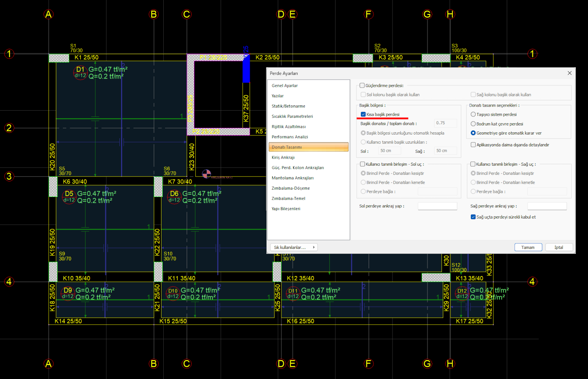Click the left axis bubble labeled 3
This screenshot has width=588, height=379.
pyautogui.click(x=9, y=176)
